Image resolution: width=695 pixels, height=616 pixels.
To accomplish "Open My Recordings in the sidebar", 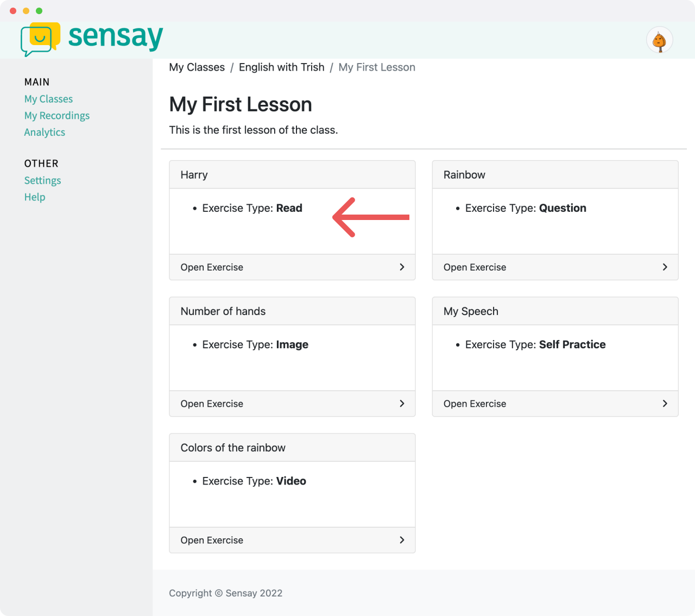I will click(x=57, y=116).
